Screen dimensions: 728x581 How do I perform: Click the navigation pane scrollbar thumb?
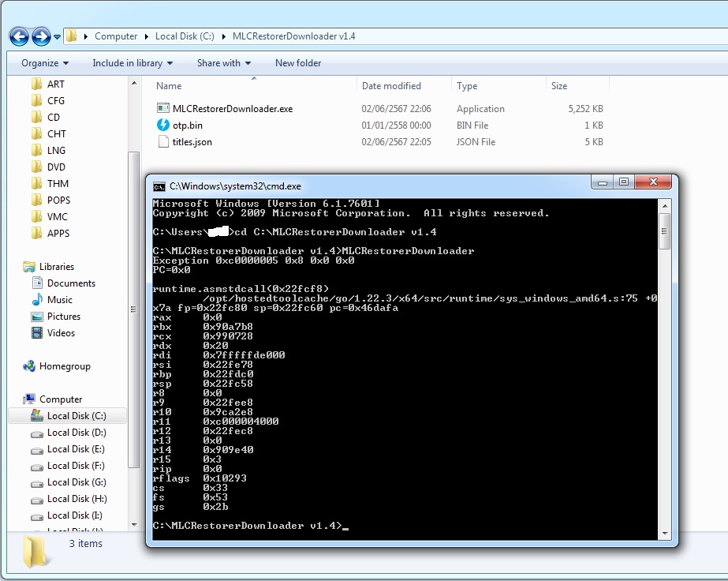[x=134, y=309]
